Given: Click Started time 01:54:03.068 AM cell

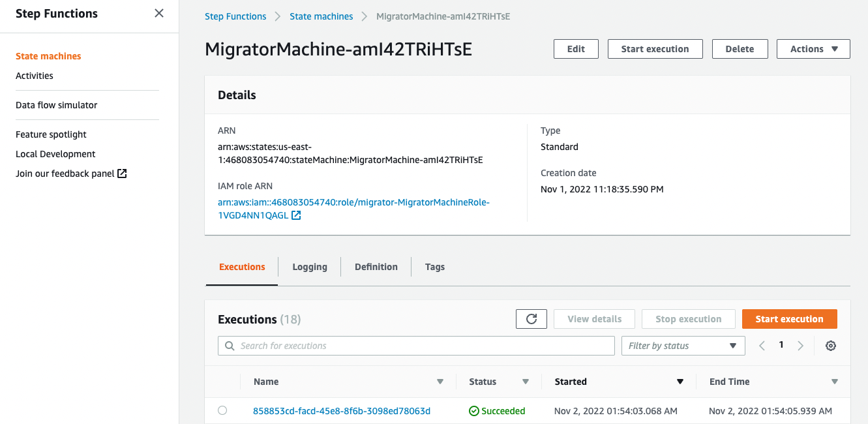Looking at the screenshot, I should pos(616,411).
